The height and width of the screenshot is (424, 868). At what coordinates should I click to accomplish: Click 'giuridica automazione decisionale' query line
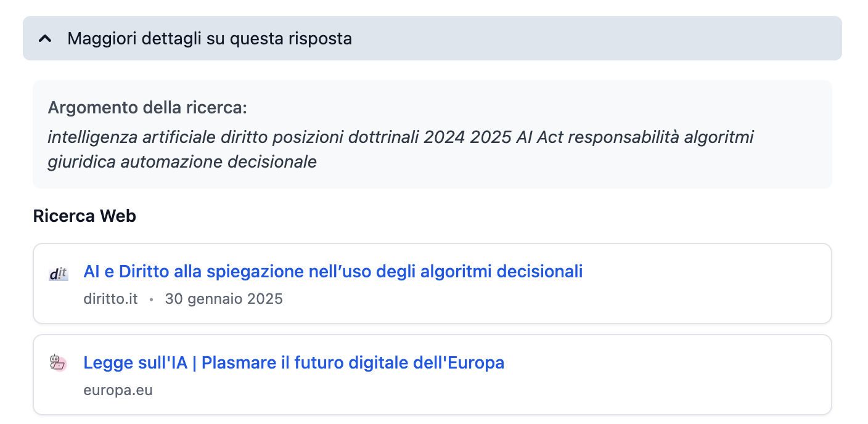click(182, 162)
